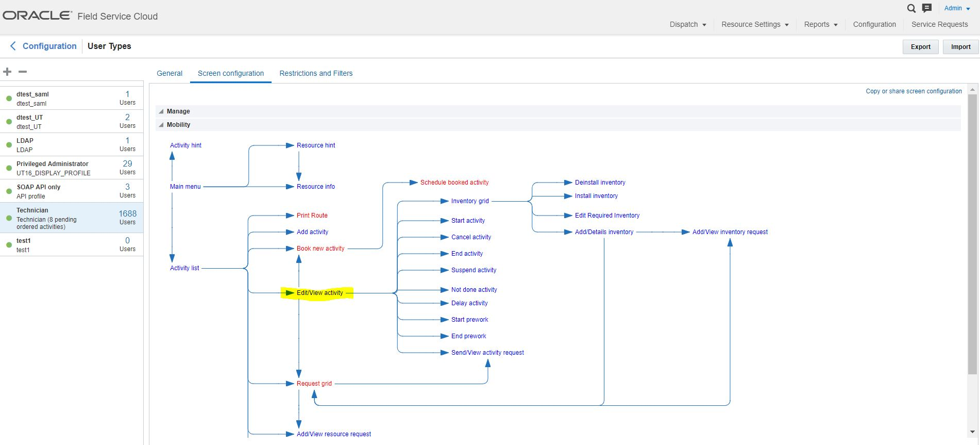The width and height of the screenshot is (980, 445).
Task: Open the Cancel activity screen node
Action: pyautogui.click(x=471, y=237)
